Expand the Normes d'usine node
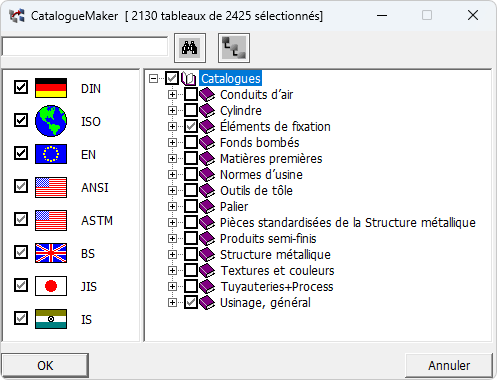Image resolution: width=497 pixels, height=380 pixels. click(172, 175)
